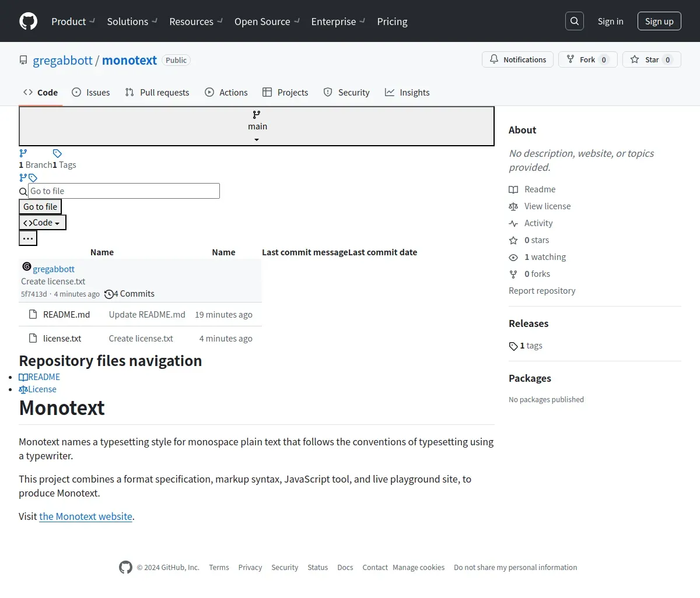Expand the Open Source menu

[x=267, y=21]
